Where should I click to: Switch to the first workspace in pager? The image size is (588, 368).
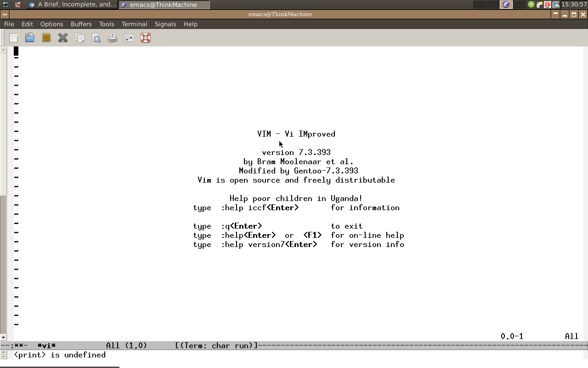[x=480, y=5]
